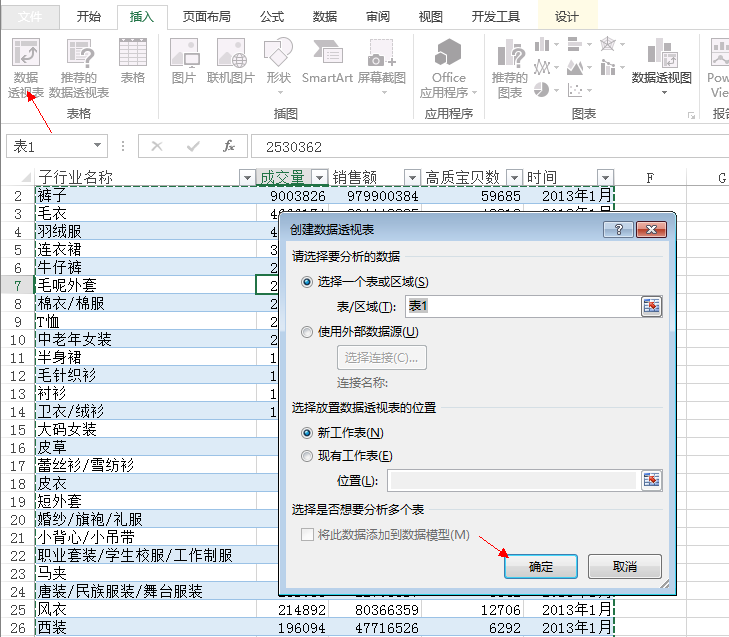Switch to the 设计 design tab
Viewport: 729px width, 637px height.
(567, 17)
